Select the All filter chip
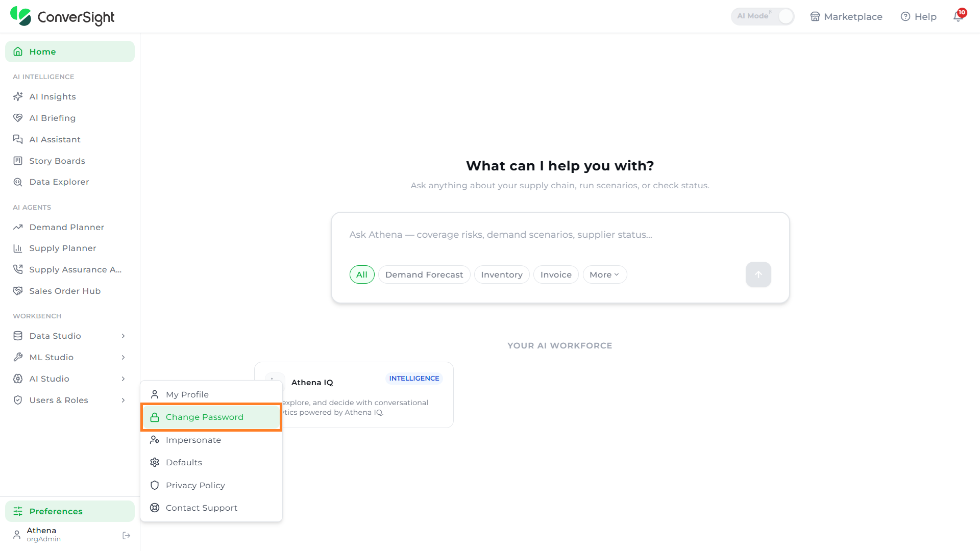This screenshot has height=551, width=980. click(362, 274)
